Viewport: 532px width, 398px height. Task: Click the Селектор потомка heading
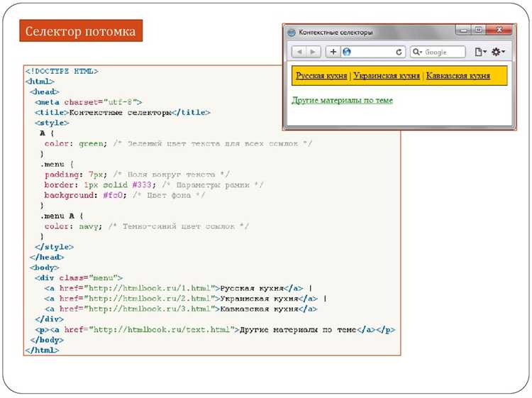pos(81,31)
